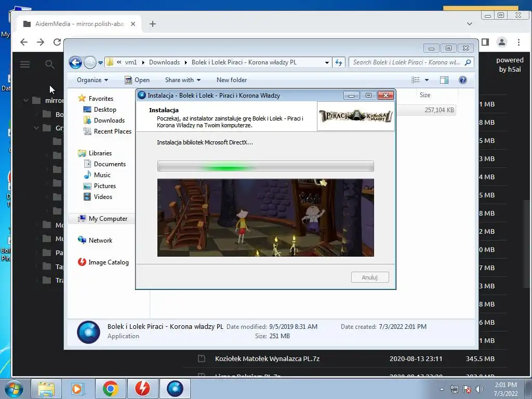532x399 pixels.
Task: Open the Share with menu
Action: (182, 80)
